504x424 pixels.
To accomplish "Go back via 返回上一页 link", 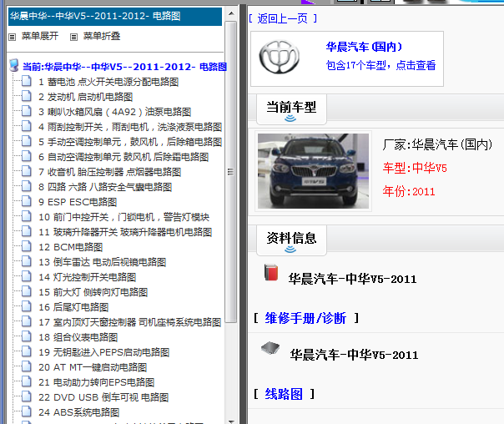I will coord(283,18).
